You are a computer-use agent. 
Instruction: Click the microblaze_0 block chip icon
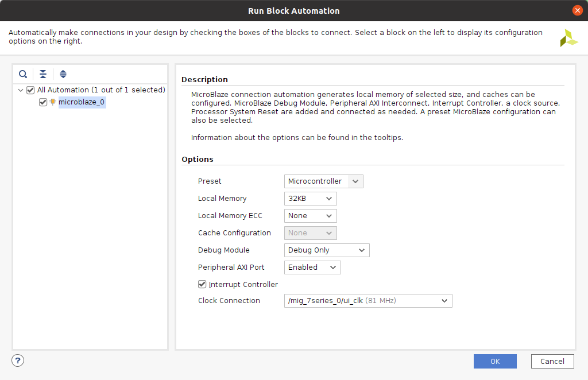(53, 102)
